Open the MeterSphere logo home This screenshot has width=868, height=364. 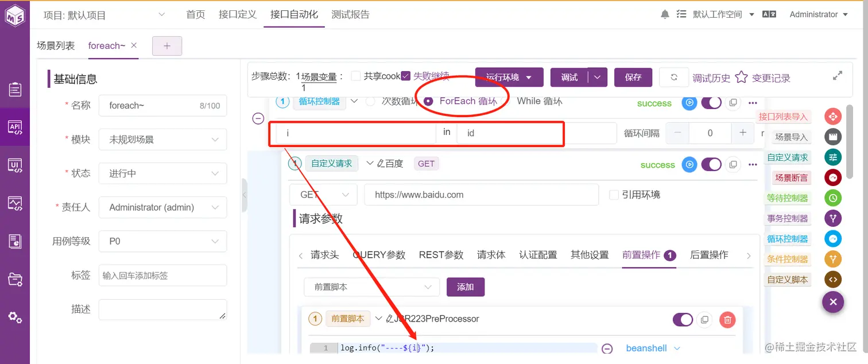pos(15,15)
